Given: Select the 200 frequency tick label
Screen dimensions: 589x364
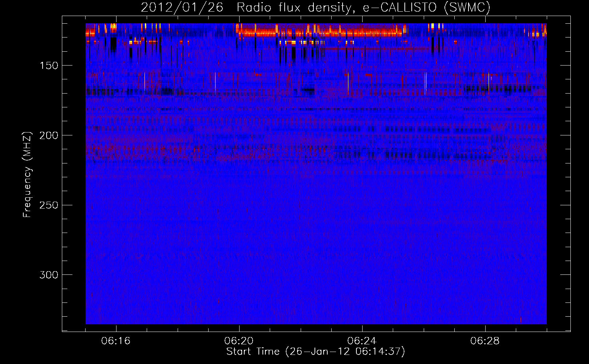Looking at the screenshot, I should [49, 135].
